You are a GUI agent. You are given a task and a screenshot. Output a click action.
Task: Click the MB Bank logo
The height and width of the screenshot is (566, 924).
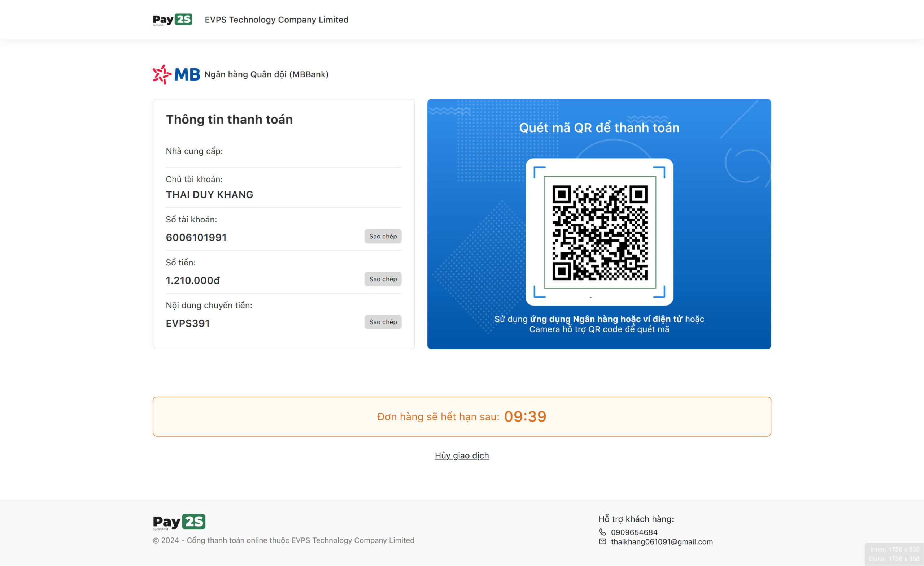tap(176, 74)
